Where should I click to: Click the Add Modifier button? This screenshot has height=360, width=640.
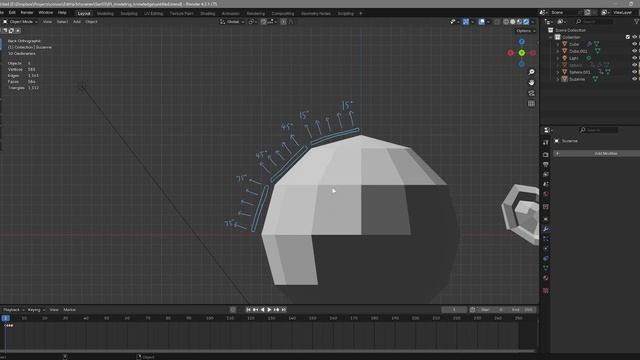pyautogui.click(x=597, y=153)
